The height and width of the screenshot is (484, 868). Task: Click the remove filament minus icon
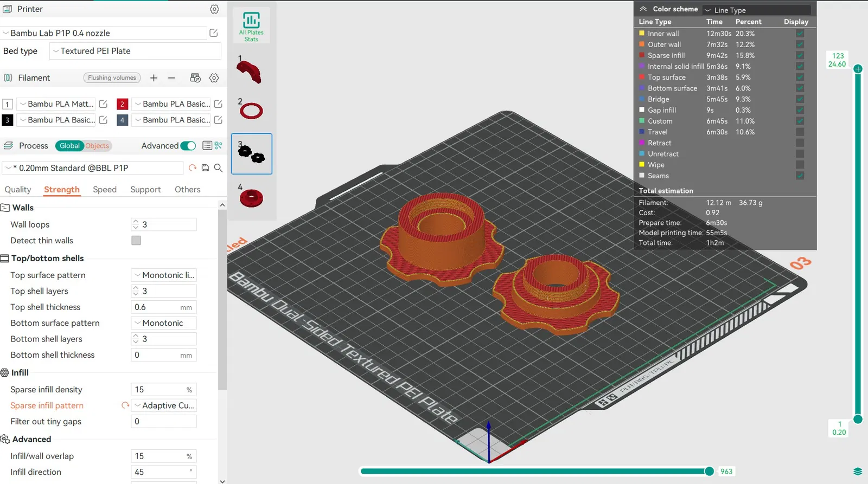tap(171, 78)
